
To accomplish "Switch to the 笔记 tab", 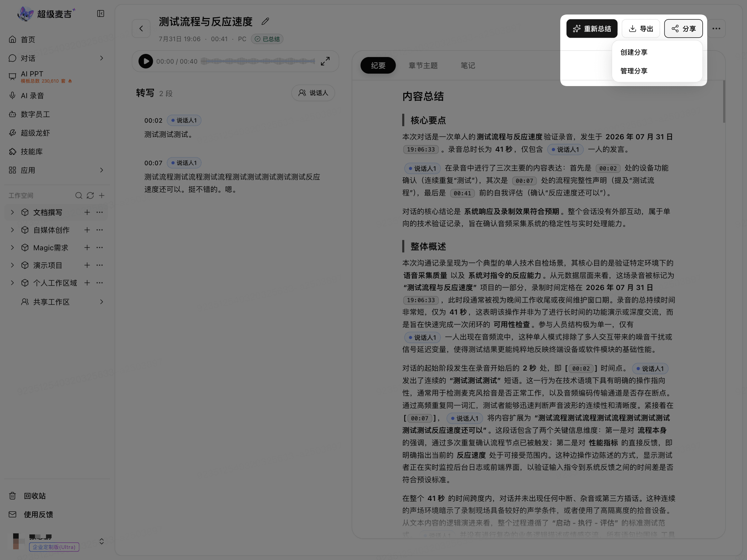I will 468,65.
